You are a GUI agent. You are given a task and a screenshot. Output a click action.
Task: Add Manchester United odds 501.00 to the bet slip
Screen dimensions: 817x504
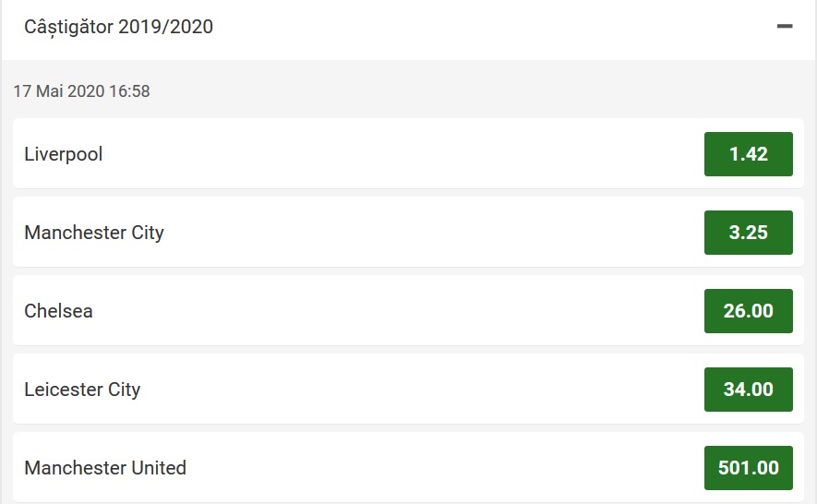click(748, 468)
